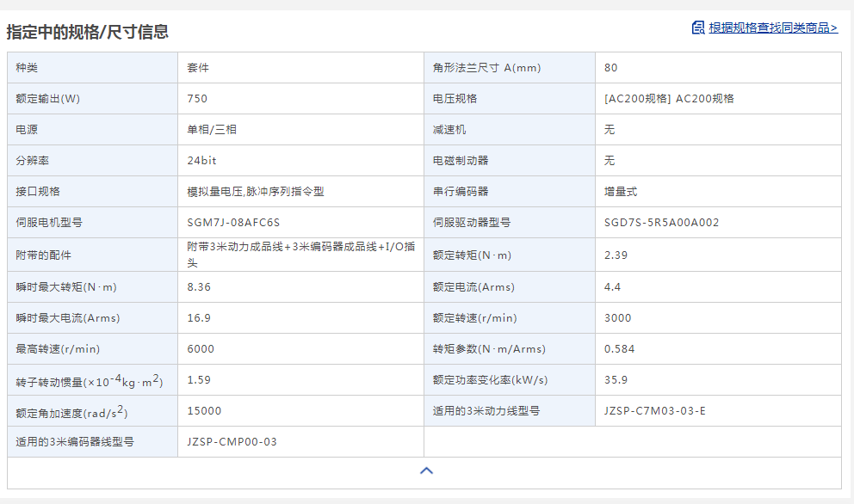Screen dimensions: 854x504
Task: Click the 额定转矩(N·m) label
Action: tap(473, 255)
